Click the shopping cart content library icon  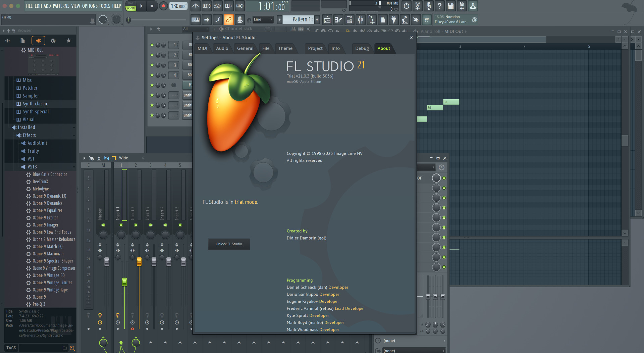[x=427, y=20]
